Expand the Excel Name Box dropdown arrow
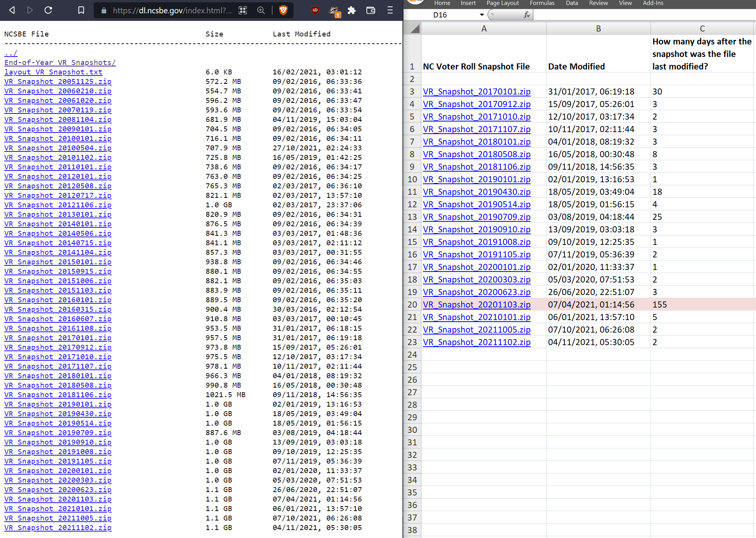 (x=482, y=15)
